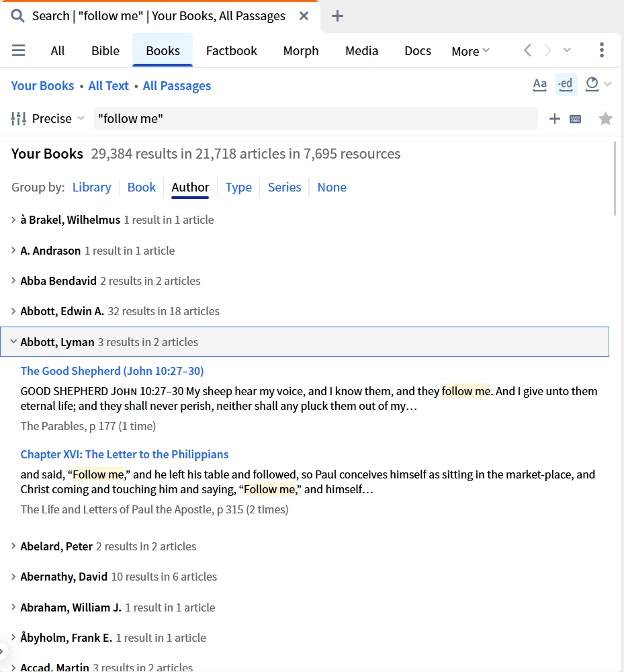Group results by Author
This screenshot has width=624, height=672.
pos(190,187)
